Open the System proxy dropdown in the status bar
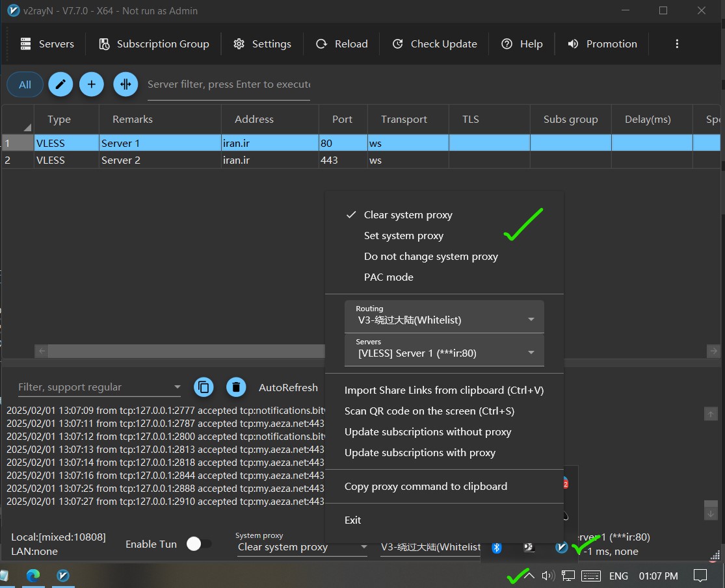The image size is (725, 588). click(x=302, y=547)
